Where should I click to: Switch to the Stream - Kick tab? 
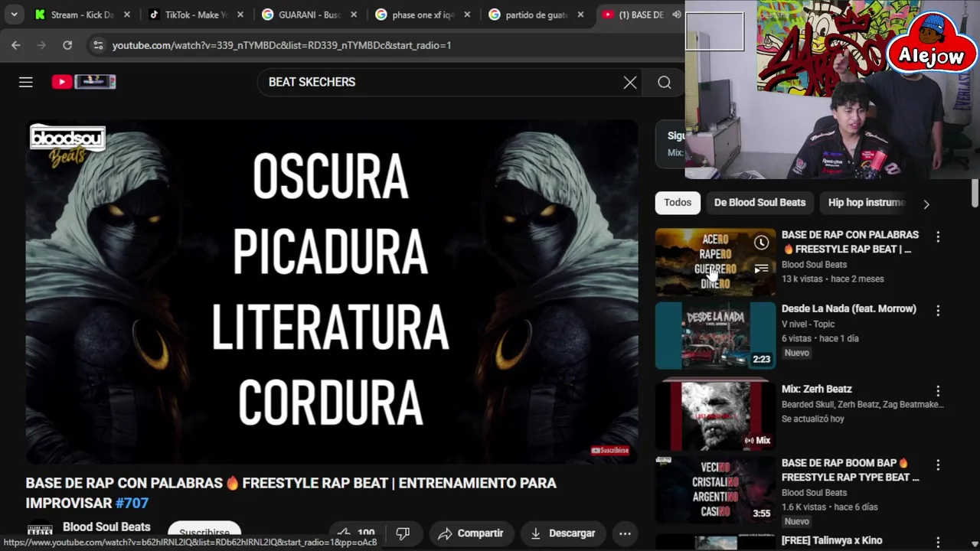82,15
